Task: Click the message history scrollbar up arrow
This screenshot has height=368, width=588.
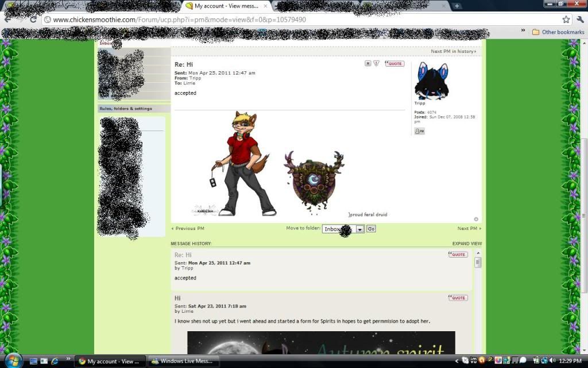Action: click(x=478, y=253)
